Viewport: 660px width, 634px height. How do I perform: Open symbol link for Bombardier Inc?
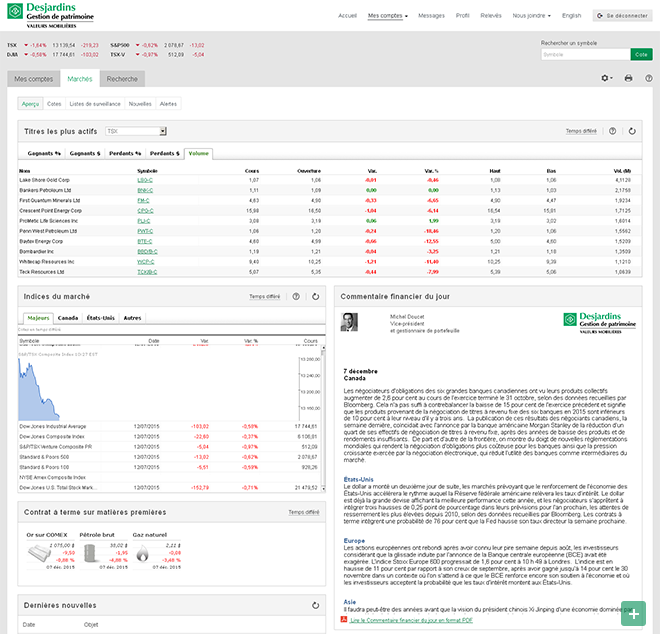(147, 251)
